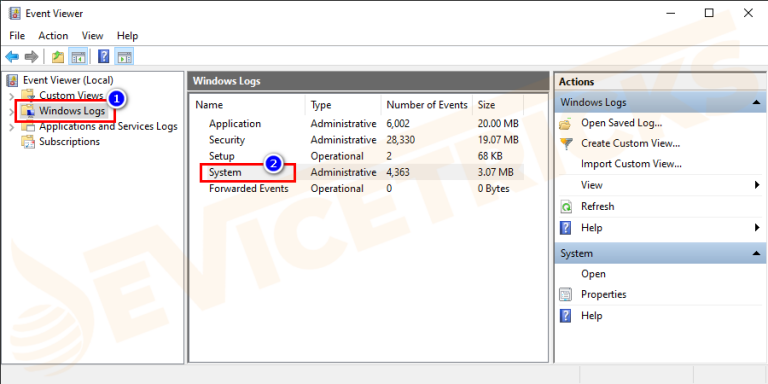Expand Applications and Services Logs node

[12, 127]
